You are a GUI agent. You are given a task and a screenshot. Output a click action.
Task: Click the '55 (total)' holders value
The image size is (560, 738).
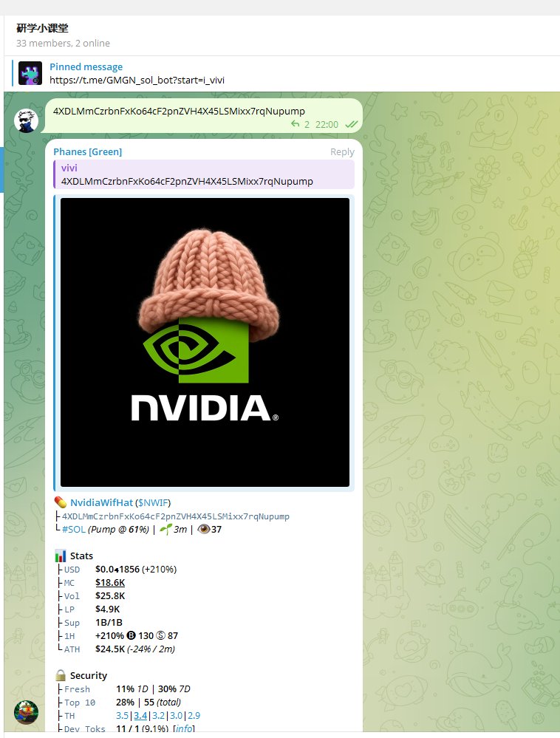pyautogui.click(x=163, y=703)
